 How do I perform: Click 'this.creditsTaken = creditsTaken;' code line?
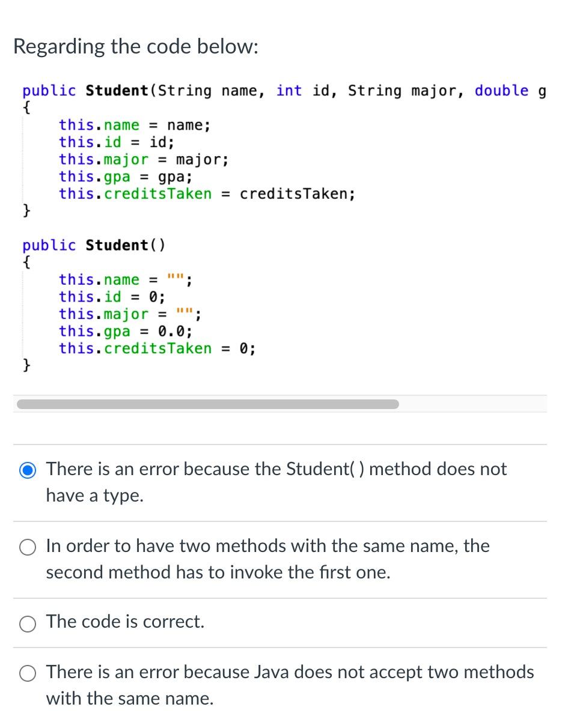[x=207, y=194]
